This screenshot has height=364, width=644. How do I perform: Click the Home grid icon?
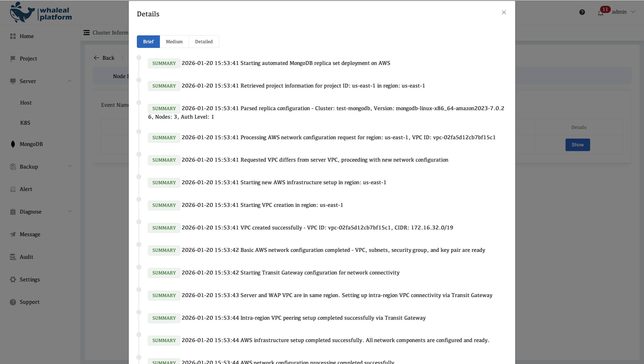[x=13, y=36]
